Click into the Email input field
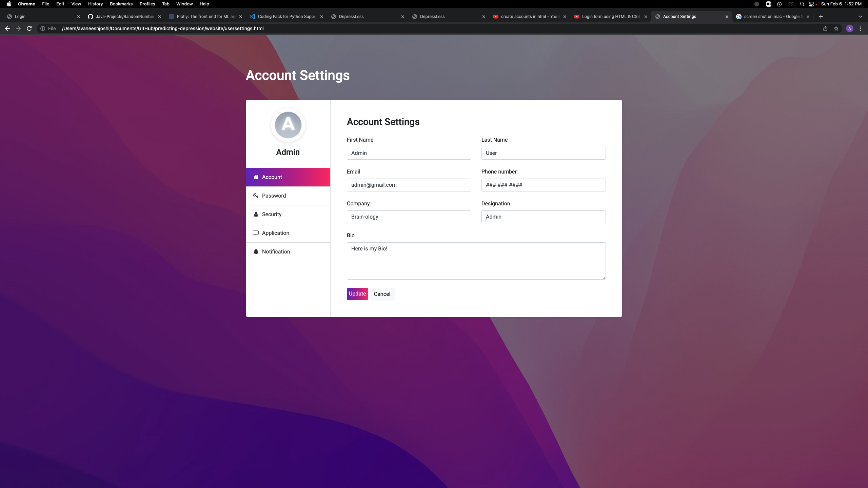 409,185
